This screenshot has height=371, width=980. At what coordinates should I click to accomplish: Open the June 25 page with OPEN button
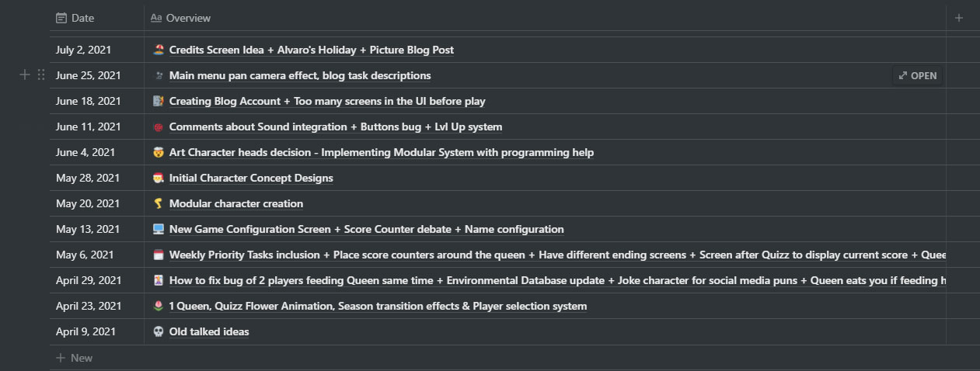coord(918,75)
